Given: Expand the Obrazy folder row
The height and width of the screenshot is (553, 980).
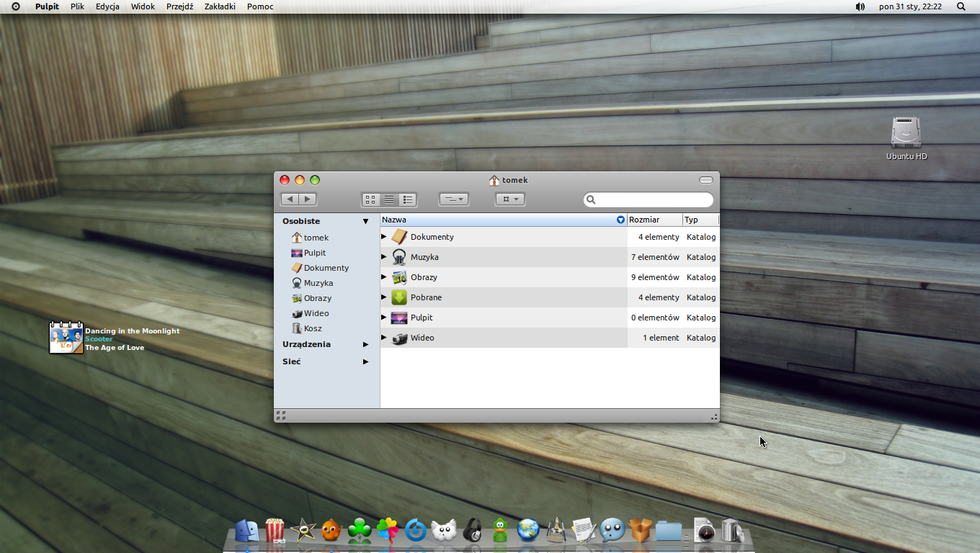Looking at the screenshot, I should click(x=384, y=277).
